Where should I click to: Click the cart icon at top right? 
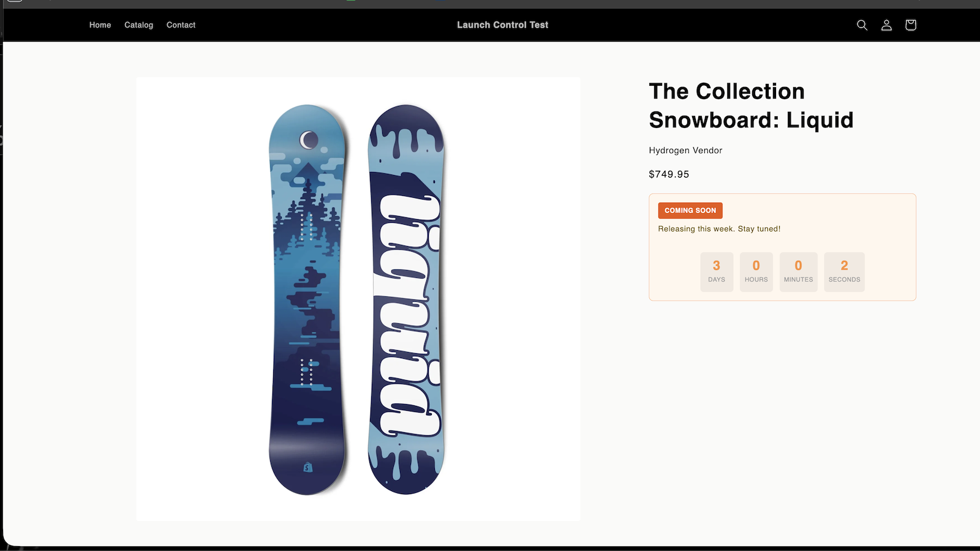[x=910, y=25]
